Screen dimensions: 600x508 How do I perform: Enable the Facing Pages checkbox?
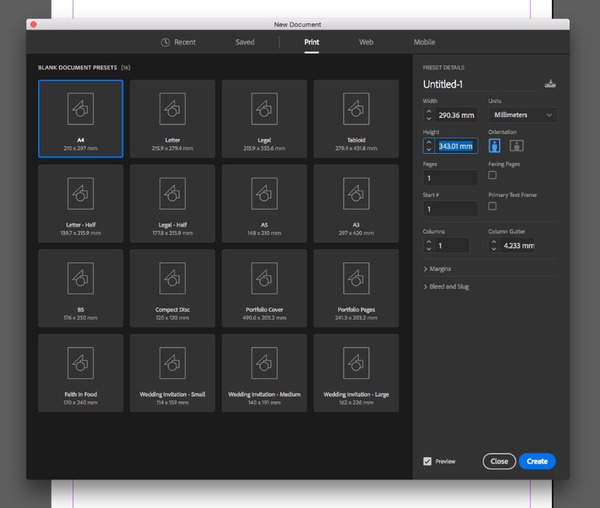[x=492, y=176]
